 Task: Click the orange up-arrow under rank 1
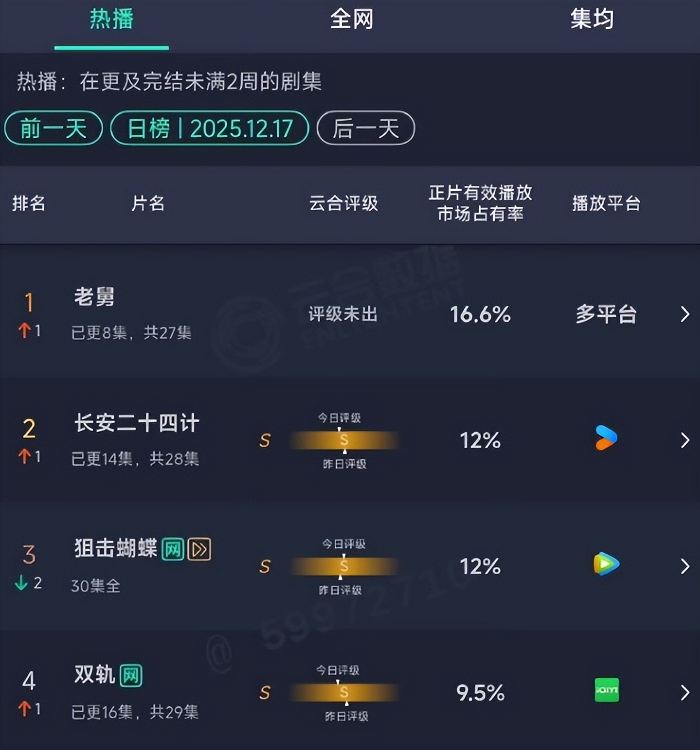pos(24,331)
